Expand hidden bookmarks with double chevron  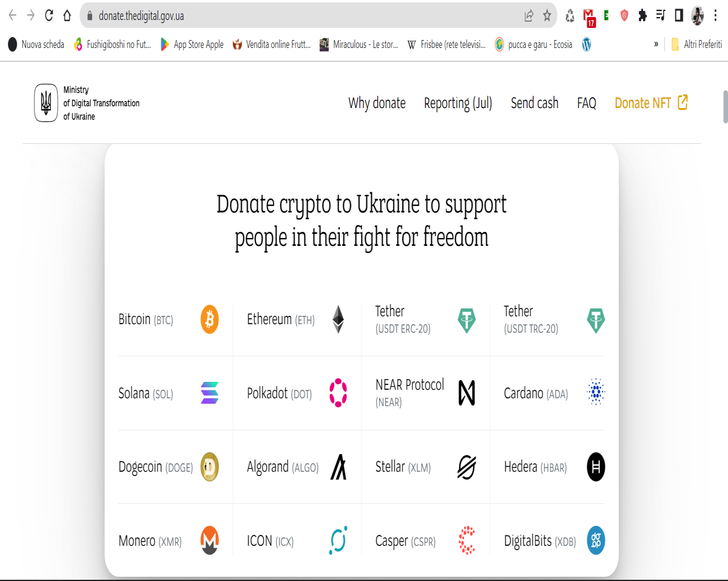(656, 44)
